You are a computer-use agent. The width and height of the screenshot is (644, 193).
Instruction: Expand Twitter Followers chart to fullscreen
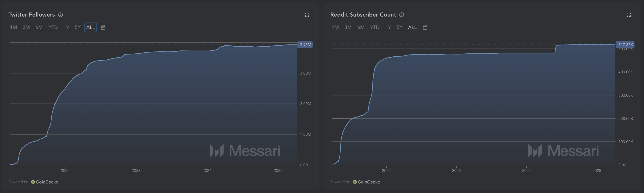click(307, 15)
